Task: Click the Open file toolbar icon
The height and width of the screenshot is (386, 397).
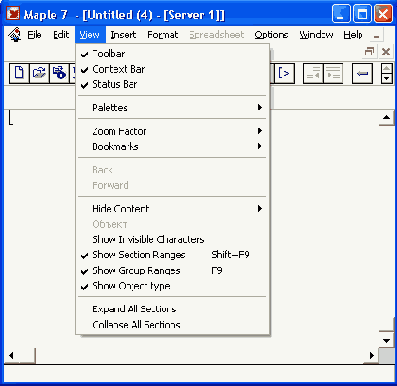Action: point(39,73)
